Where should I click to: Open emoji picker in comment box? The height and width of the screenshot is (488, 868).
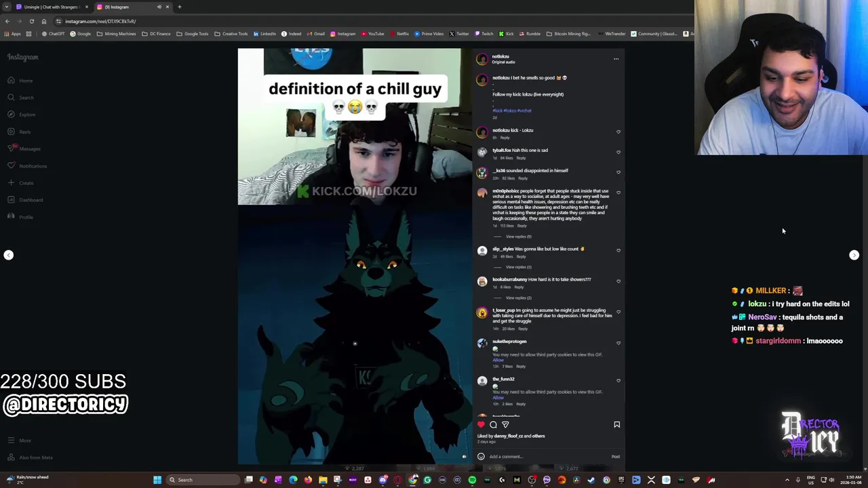(481, 456)
